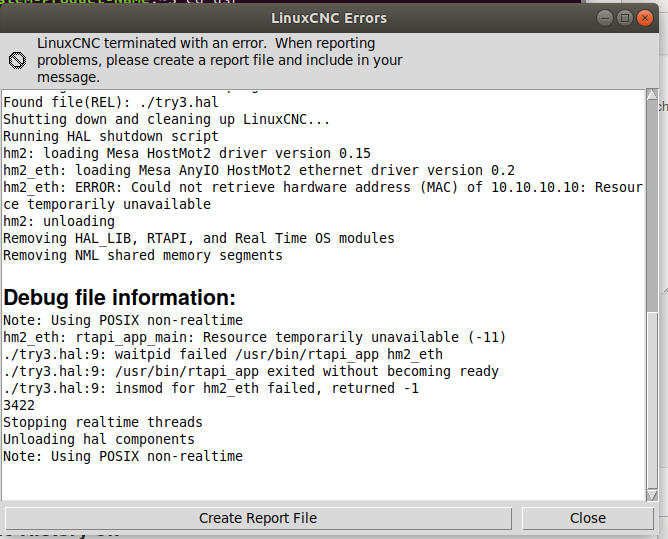
Task: Place the cursor on the Found file(REL) line
Action: [x=111, y=102]
